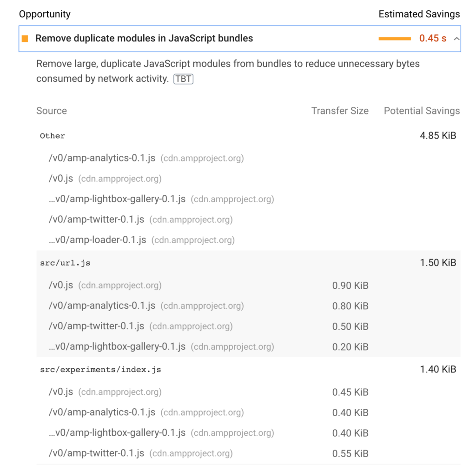Open amp-analytics-0.1.js link with 0.80 KiB size
The height and width of the screenshot is (465, 476).
(x=102, y=306)
